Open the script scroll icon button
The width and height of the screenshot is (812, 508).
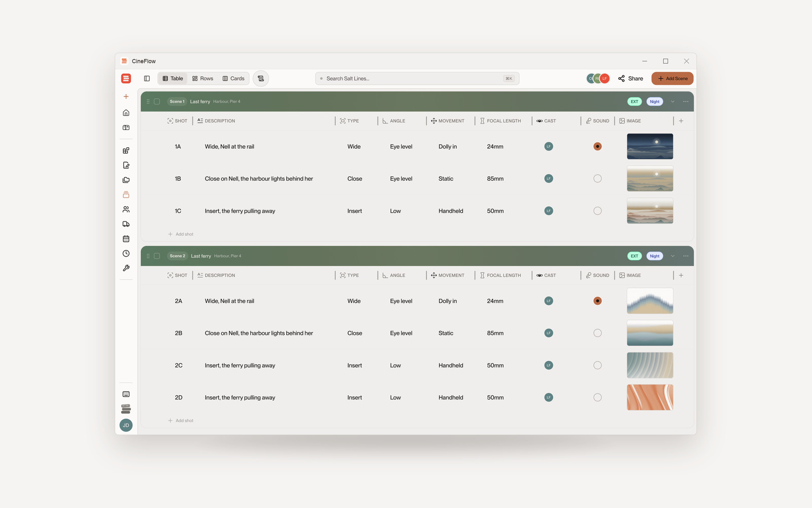261,78
